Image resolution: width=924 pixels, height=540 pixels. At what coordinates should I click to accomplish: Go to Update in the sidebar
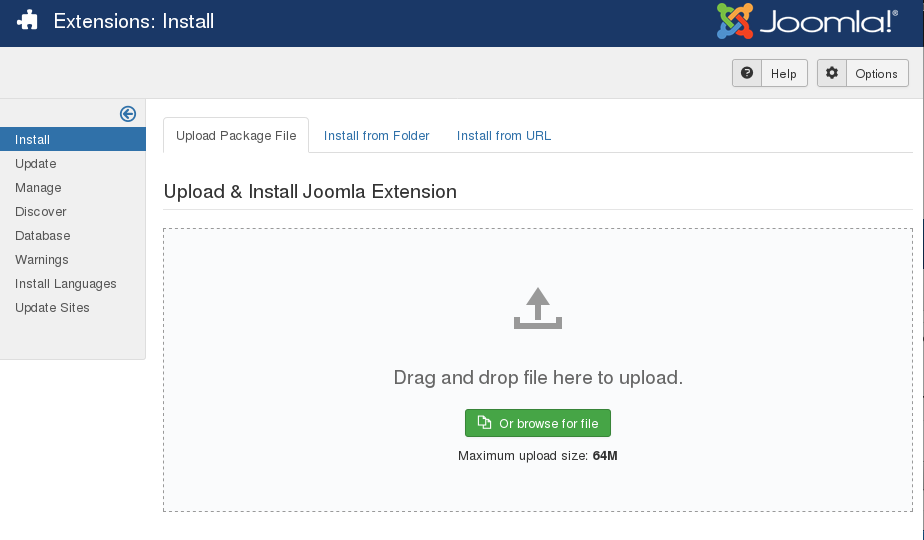point(36,164)
